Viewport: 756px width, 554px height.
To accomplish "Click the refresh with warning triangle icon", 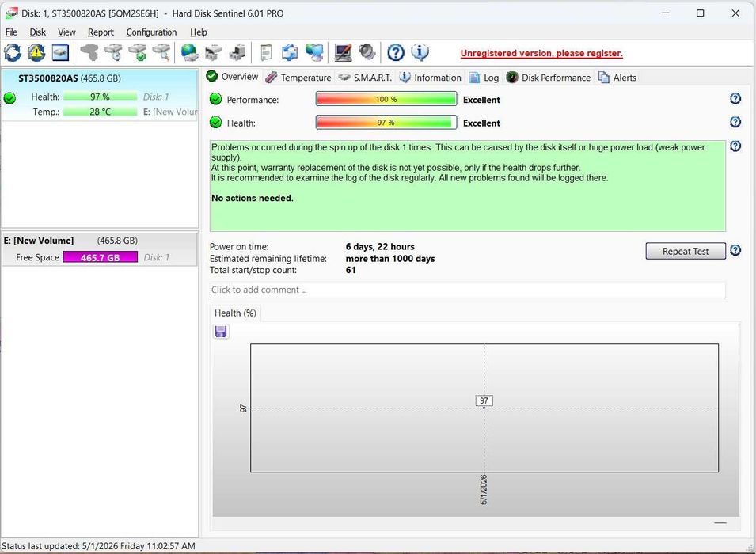I will point(36,52).
